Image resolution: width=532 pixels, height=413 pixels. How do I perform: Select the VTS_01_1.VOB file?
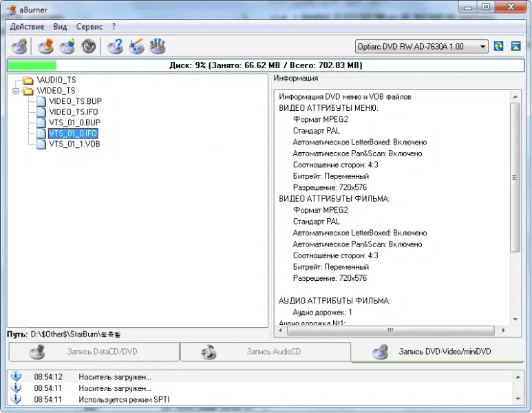click(x=74, y=145)
